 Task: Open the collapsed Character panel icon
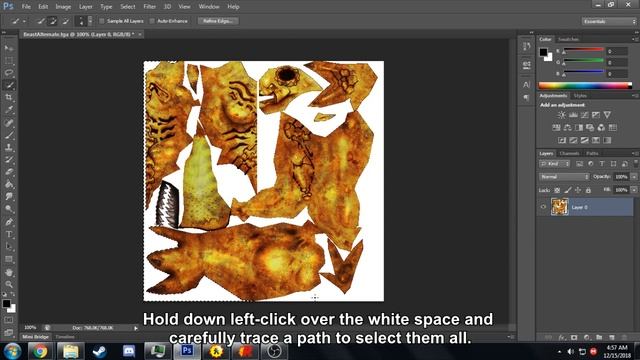(x=527, y=85)
